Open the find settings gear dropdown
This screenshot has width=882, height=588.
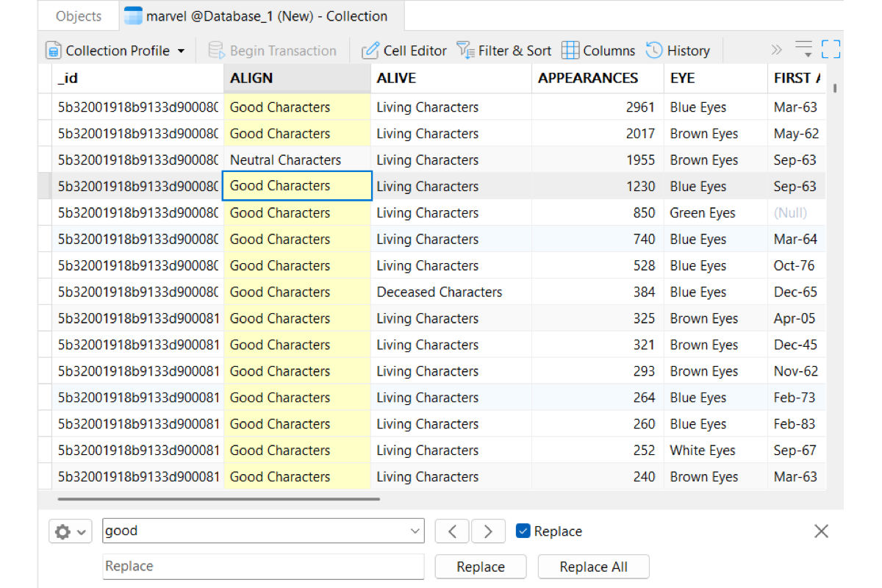[x=70, y=531]
